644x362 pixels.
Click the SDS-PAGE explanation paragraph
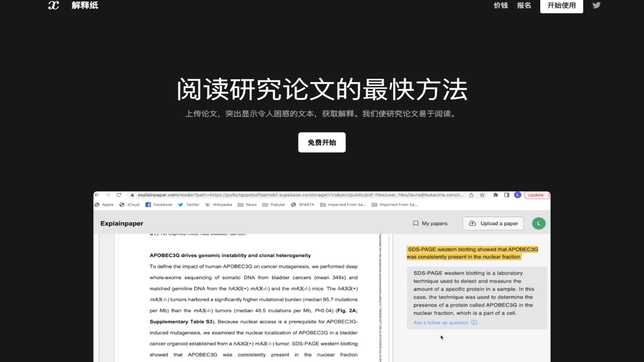[473, 293]
